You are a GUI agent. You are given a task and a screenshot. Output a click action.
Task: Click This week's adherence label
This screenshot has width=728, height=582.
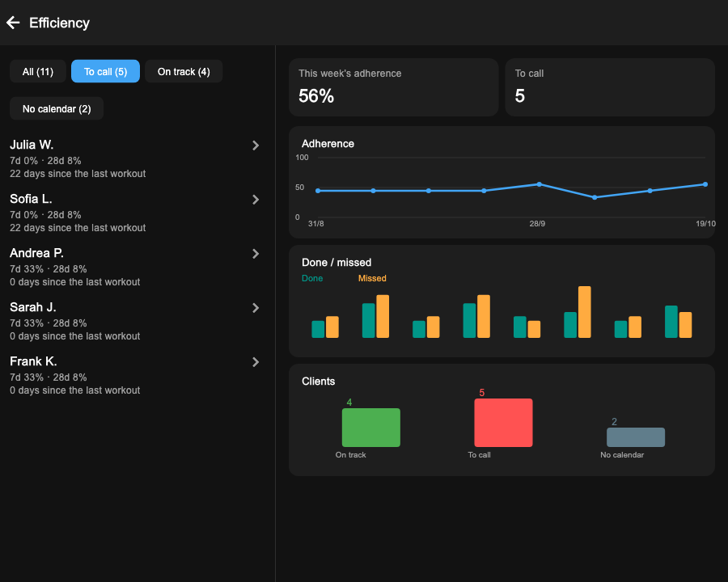(350, 74)
